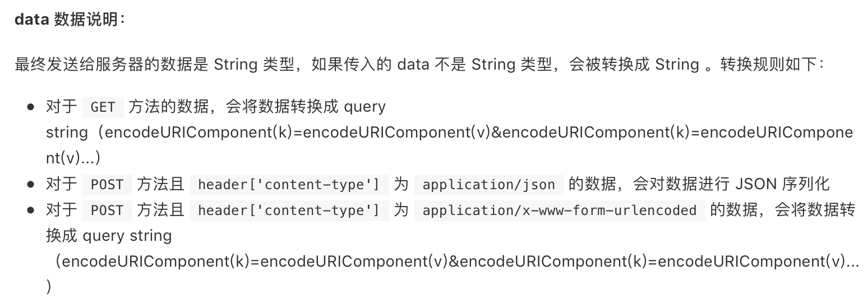This screenshot has width=868, height=302.
Task: Click the lone closing parenthesis line
Action: click(x=49, y=287)
